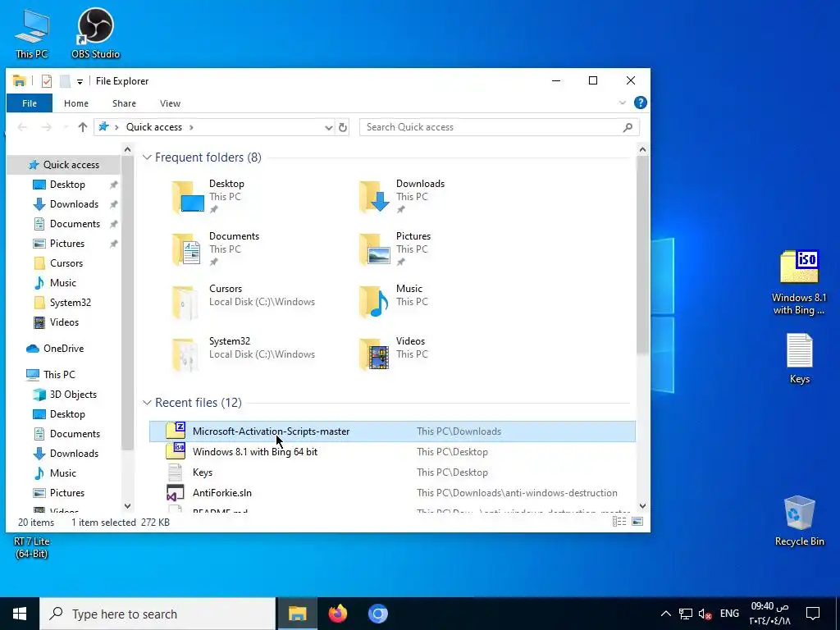Go up one folder level arrow

pos(83,127)
